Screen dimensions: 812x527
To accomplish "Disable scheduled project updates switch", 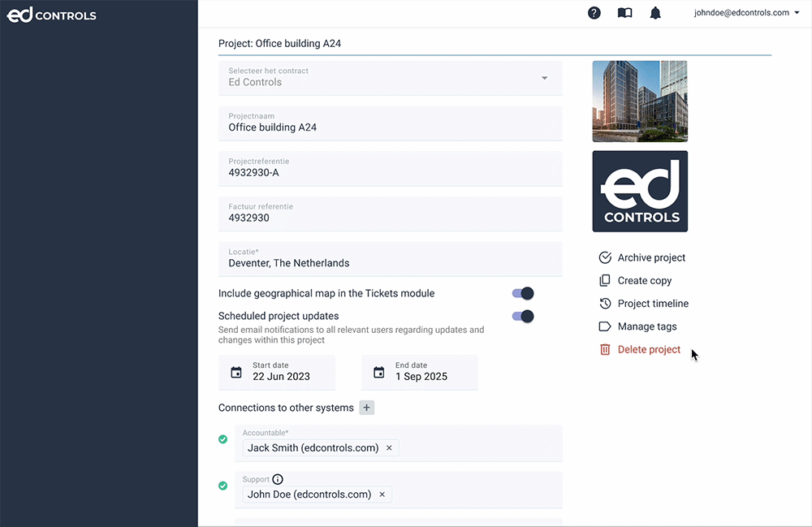I will pos(523,317).
